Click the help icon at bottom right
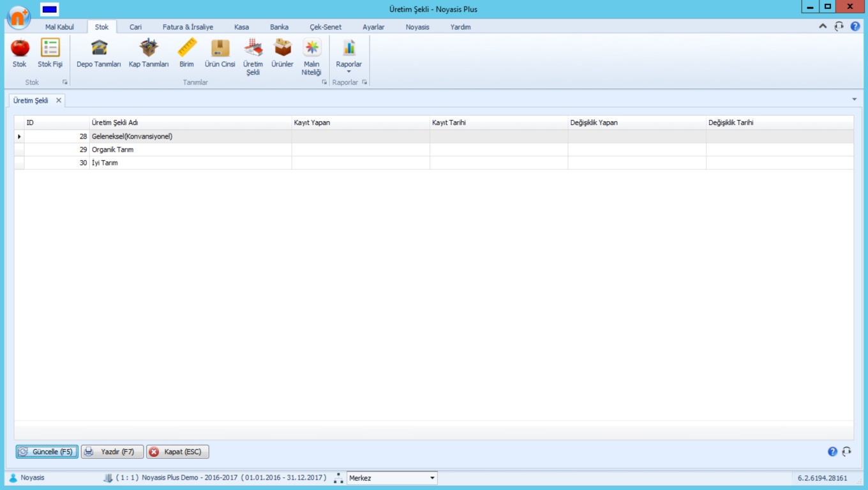This screenshot has height=490, width=868. pos(832,452)
